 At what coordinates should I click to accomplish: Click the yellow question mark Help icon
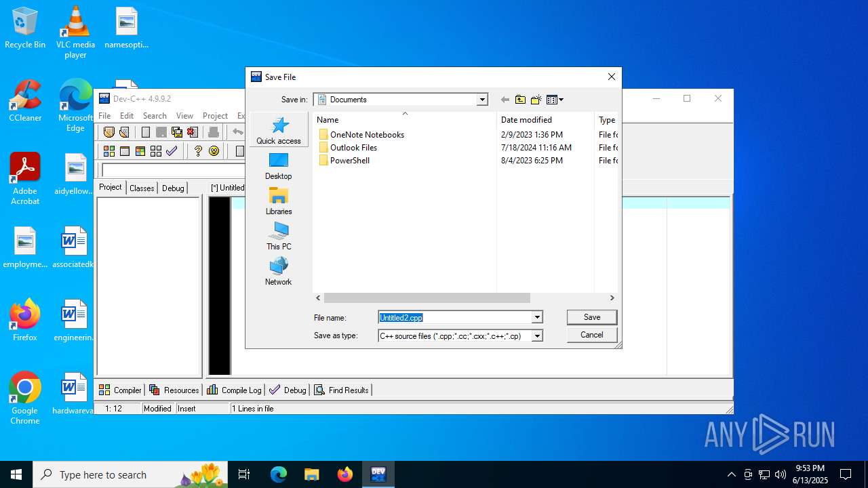[x=198, y=151]
